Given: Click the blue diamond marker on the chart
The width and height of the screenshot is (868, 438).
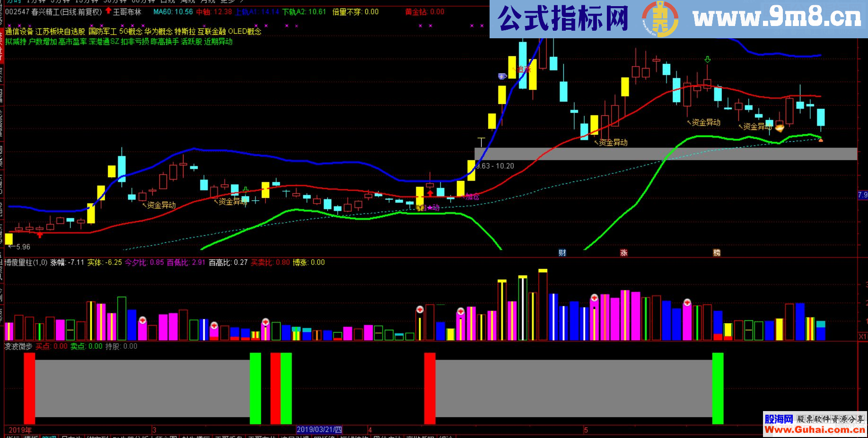Looking at the screenshot, I should (501, 76).
